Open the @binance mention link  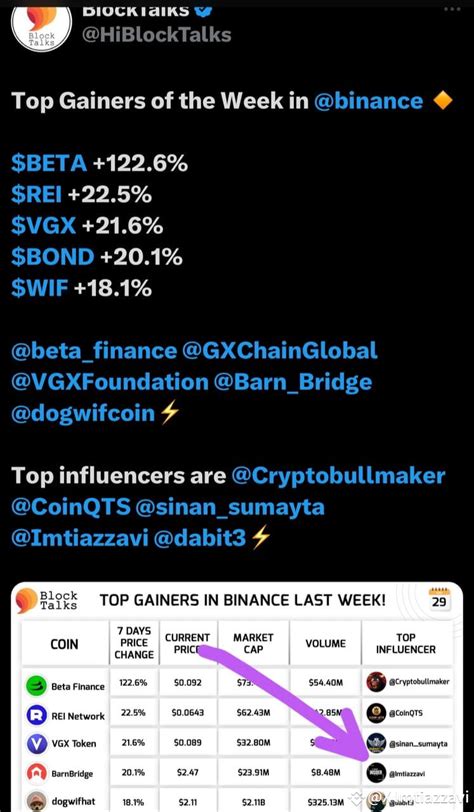[368, 101]
